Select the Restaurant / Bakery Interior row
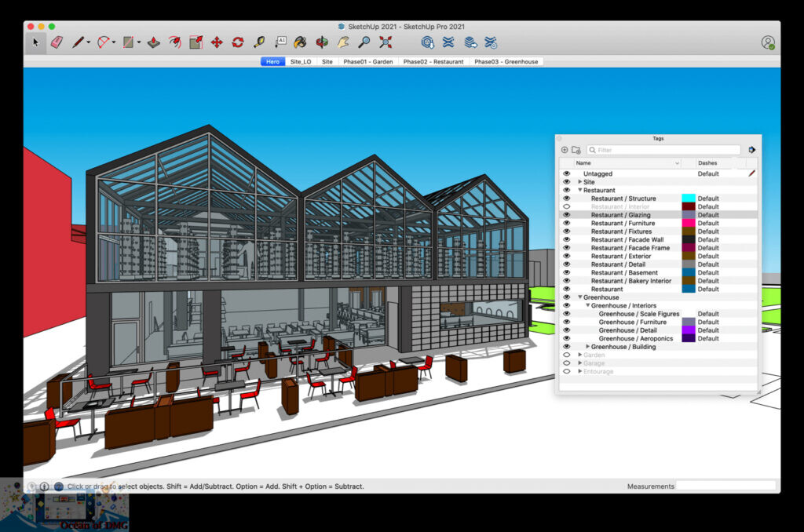The width and height of the screenshot is (804, 532). click(x=659, y=281)
